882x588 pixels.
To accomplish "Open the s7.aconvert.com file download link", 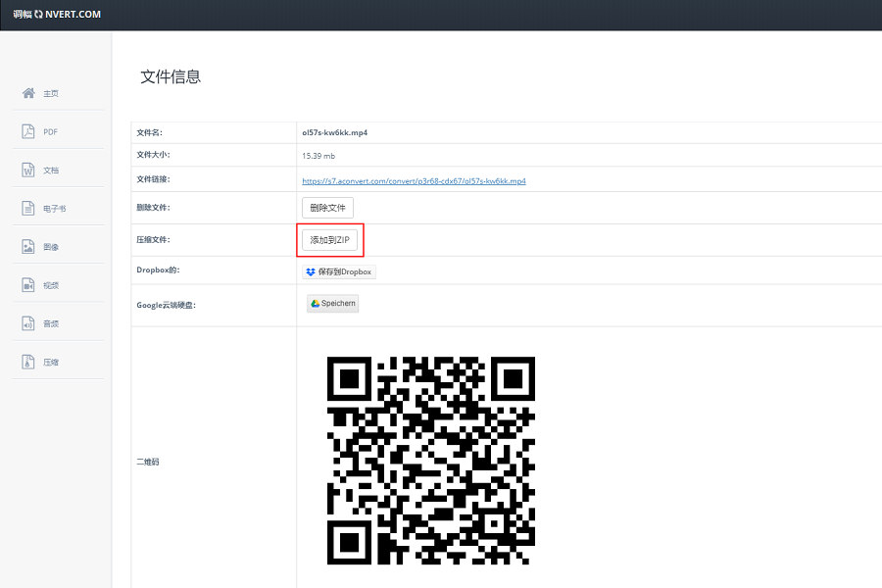I will [414, 180].
